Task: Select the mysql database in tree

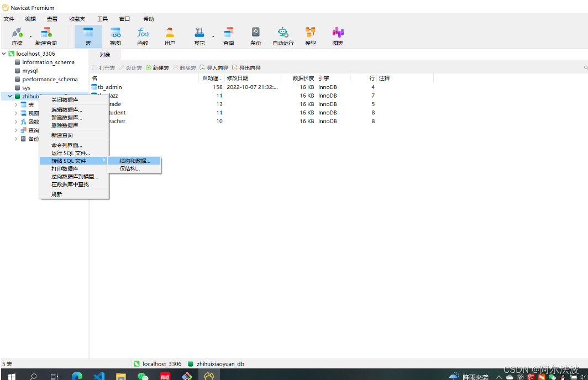Action: point(30,71)
